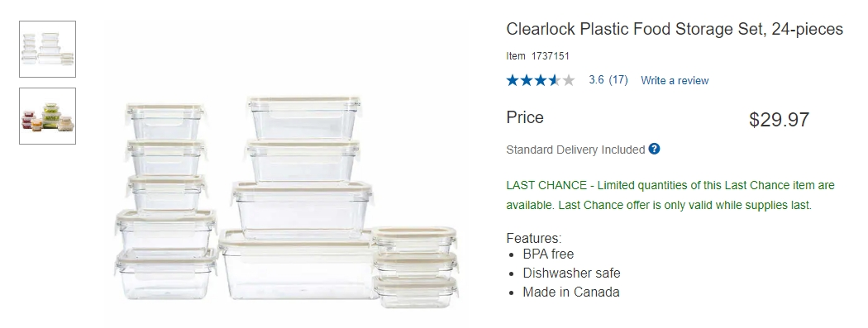Select the food-filled containers thumbnail

tap(48, 116)
